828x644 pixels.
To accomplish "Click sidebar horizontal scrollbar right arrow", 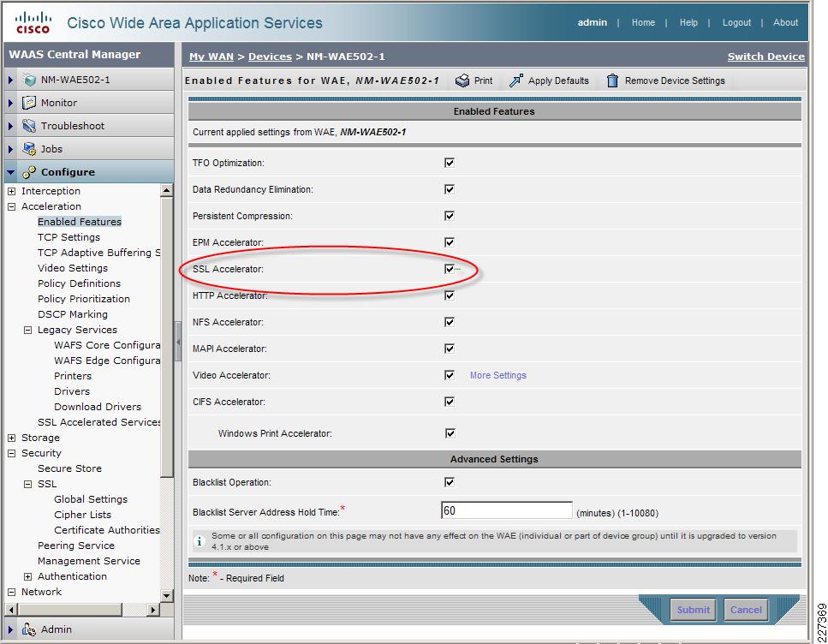I will pos(153,610).
